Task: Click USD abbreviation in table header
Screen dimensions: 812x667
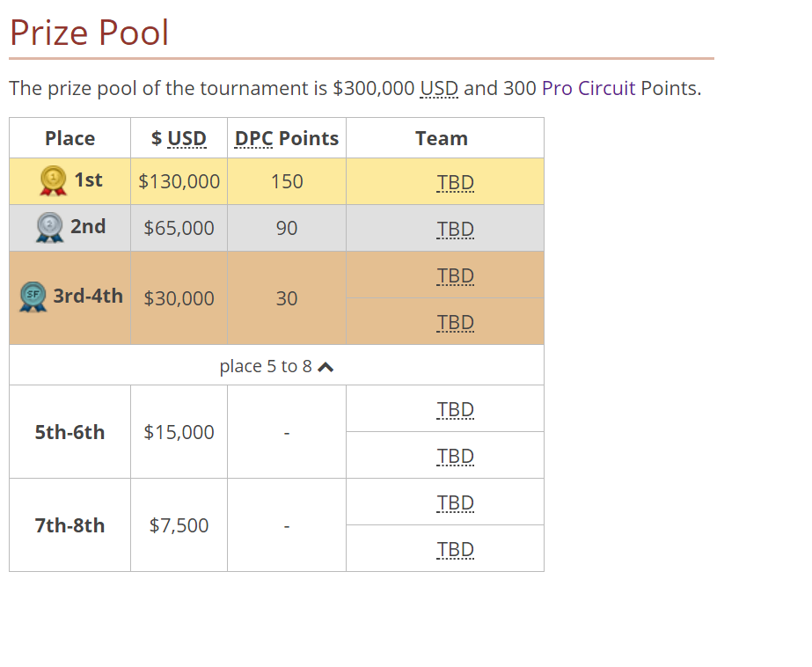Action: click(187, 138)
